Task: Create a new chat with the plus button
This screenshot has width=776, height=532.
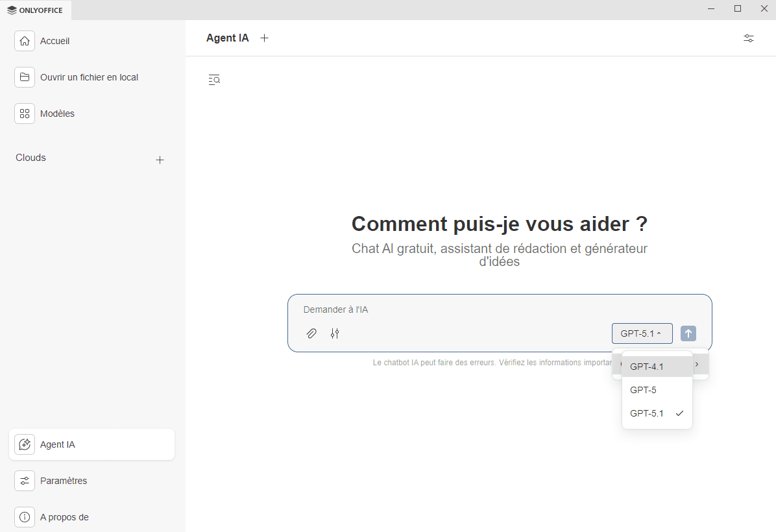Action: [x=264, y=38]
